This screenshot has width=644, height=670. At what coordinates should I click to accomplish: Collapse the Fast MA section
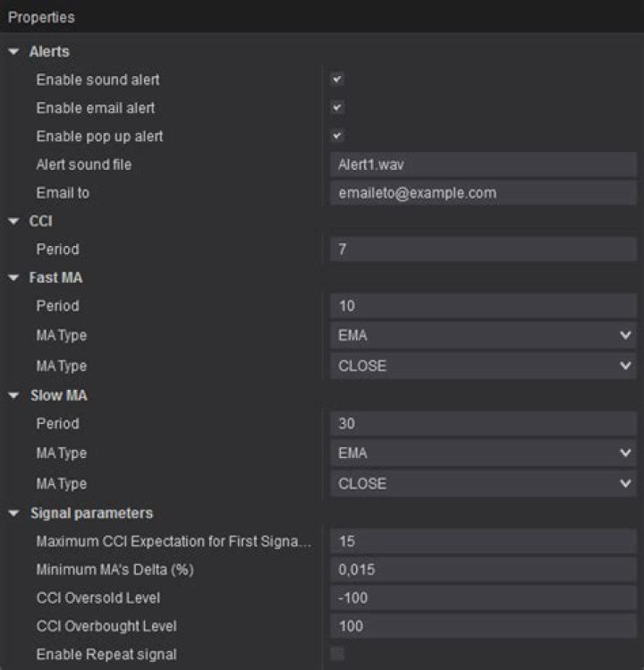[13, 277]
